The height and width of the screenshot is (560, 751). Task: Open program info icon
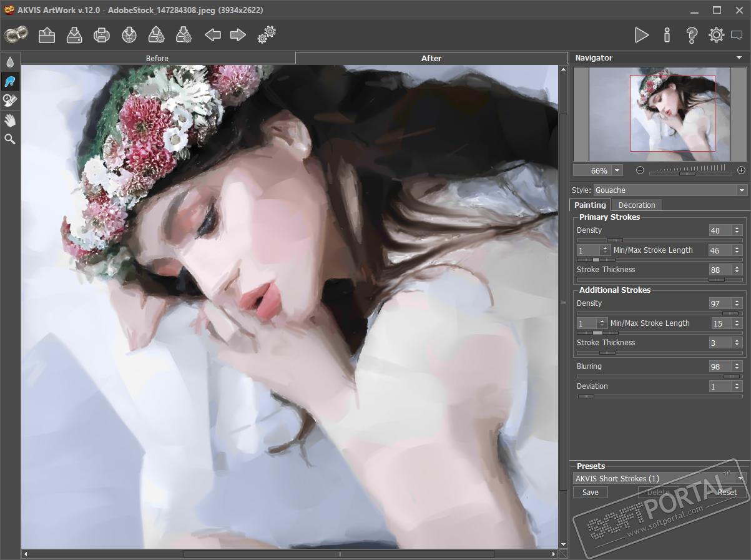coord(667,35)
